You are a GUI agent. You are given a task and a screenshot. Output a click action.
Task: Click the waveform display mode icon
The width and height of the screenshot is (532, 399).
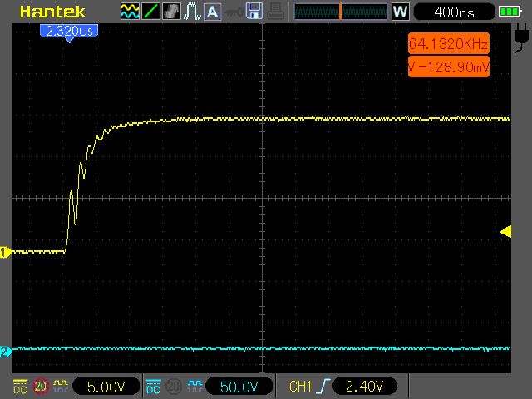point(131,12)
